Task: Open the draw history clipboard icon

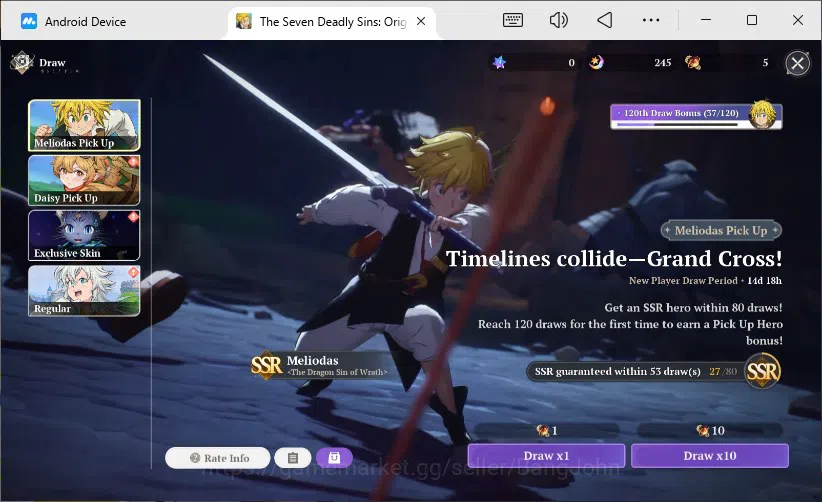Action: pos(293,458)
